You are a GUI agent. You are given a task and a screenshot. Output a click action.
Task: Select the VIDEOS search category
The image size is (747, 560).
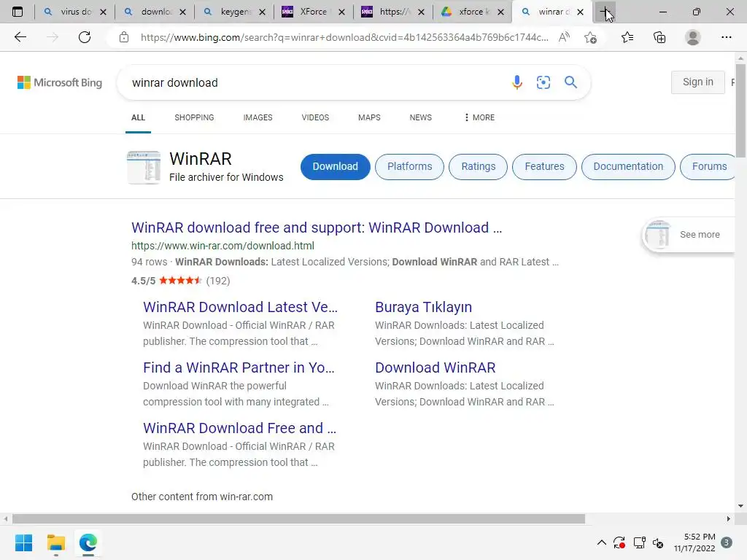click(x=315, y=117)
